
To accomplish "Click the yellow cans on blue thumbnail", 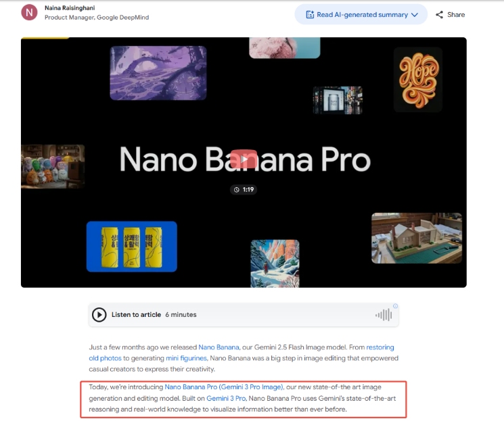I will click(x=132, y=247).
